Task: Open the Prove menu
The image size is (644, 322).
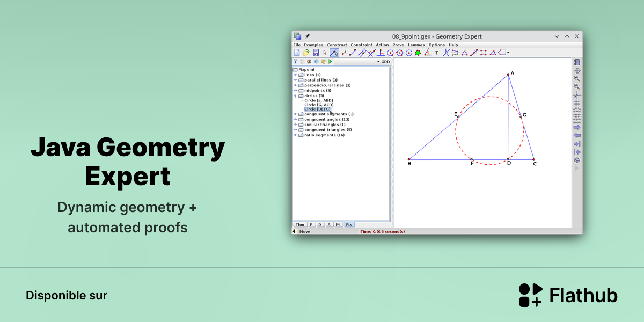Action: 398,45
